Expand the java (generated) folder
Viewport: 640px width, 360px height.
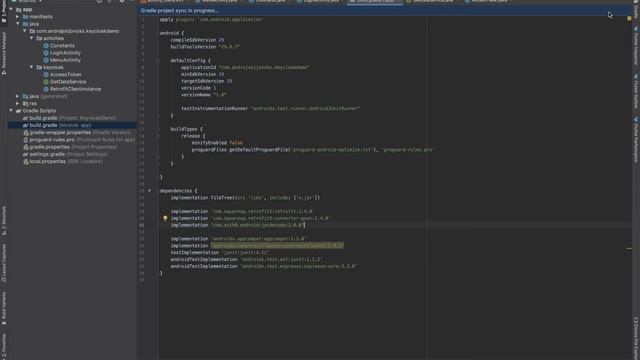pos(18,96)
